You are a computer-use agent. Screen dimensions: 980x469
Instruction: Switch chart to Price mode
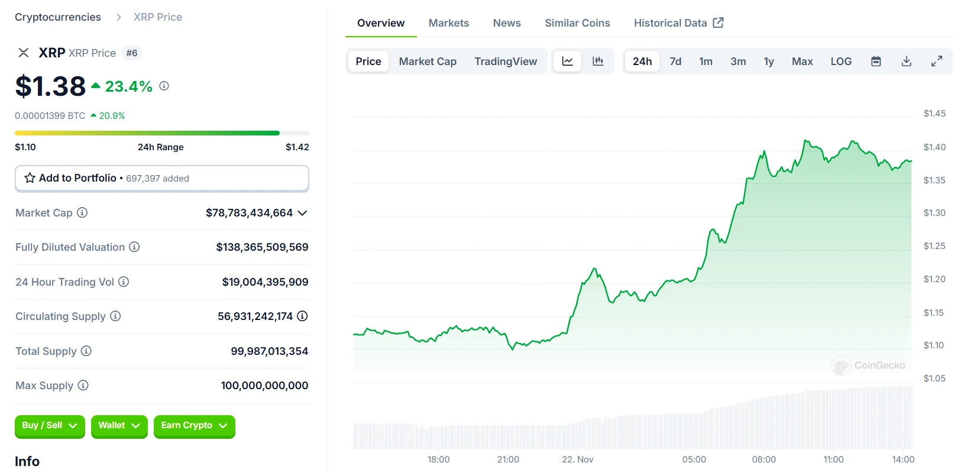[x=368, y=61]
